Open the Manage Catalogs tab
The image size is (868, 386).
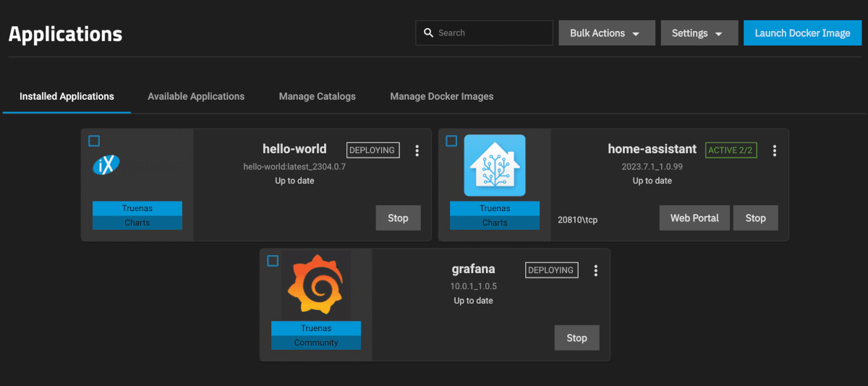pos(317,96)
